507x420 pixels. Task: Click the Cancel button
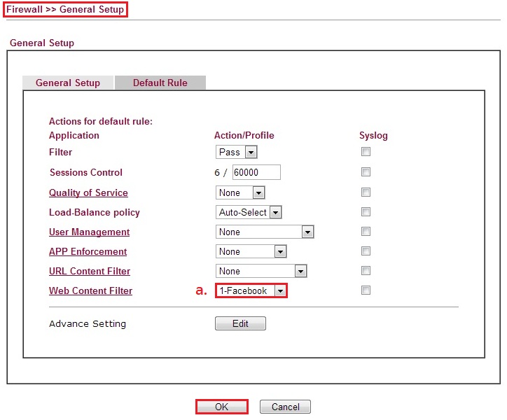[285, 407]
